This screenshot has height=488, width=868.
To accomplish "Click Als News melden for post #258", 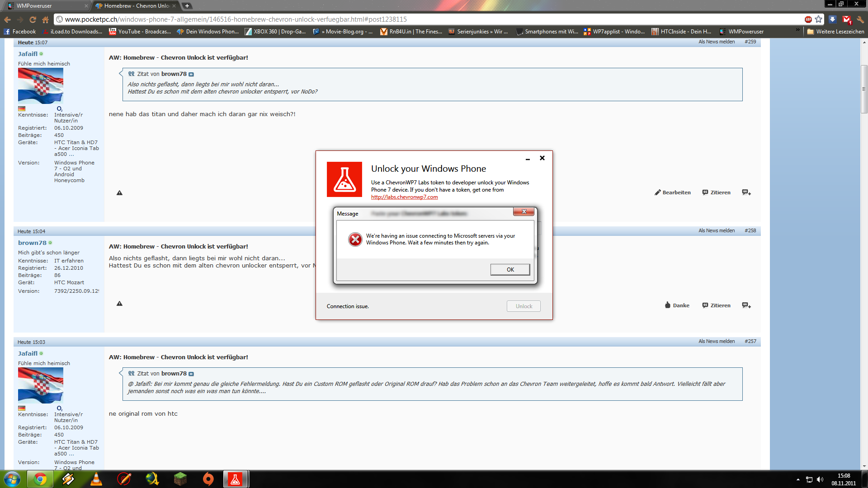I will pos(717,230).
